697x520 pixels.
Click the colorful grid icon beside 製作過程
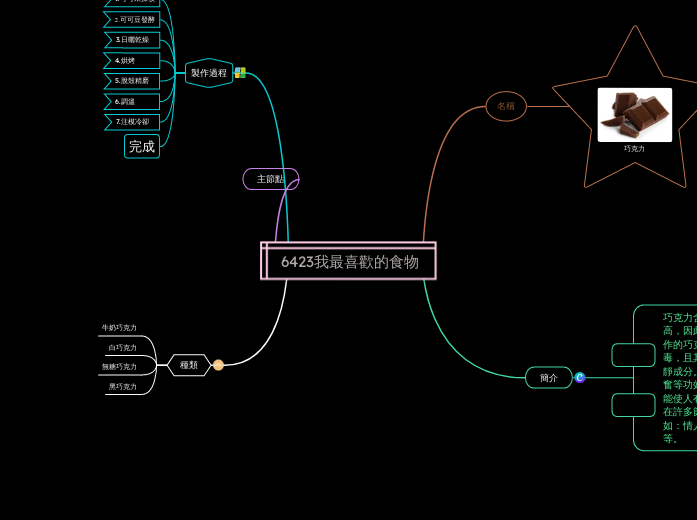click(x=240, y=73)
